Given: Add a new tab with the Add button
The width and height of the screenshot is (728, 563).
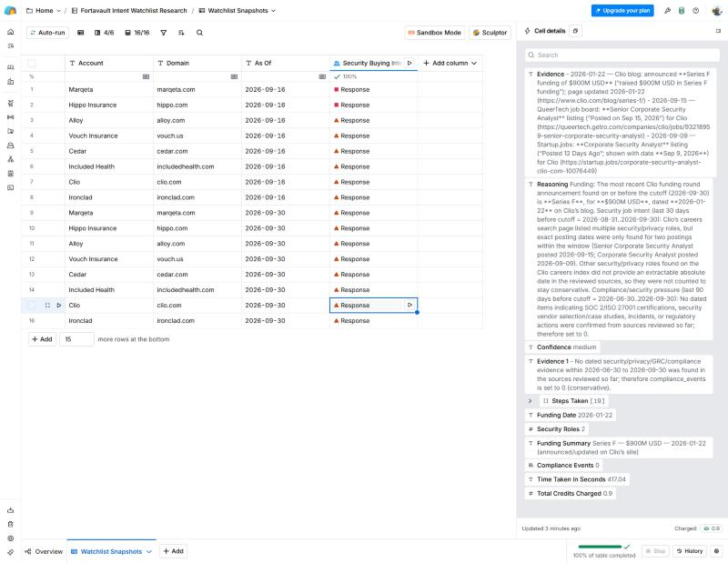Looking at the screenshot, I should (173, 551).
